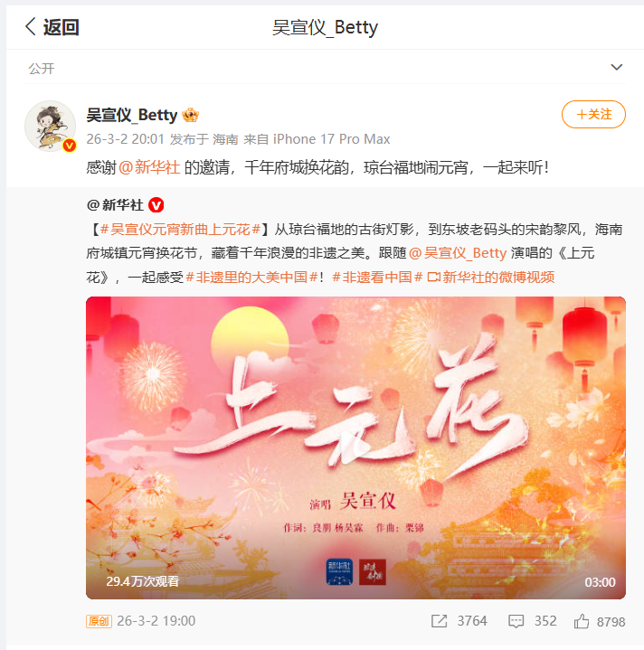This screenshot has height=650, width=644.
Task: Open the quoted @新华社 author name
Action: 115,205
